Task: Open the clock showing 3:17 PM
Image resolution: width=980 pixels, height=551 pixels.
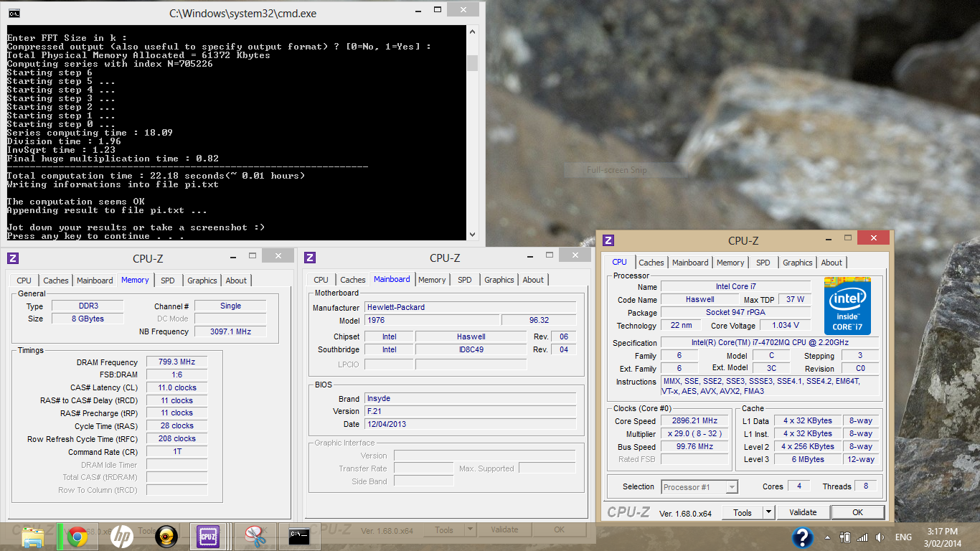Action: pyautogui.click(x=943, y=532)
